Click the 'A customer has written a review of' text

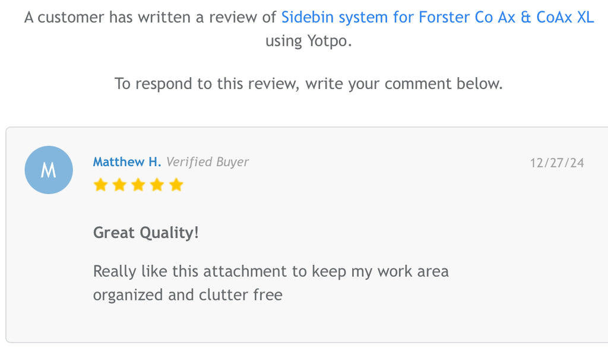click(150, 17)
